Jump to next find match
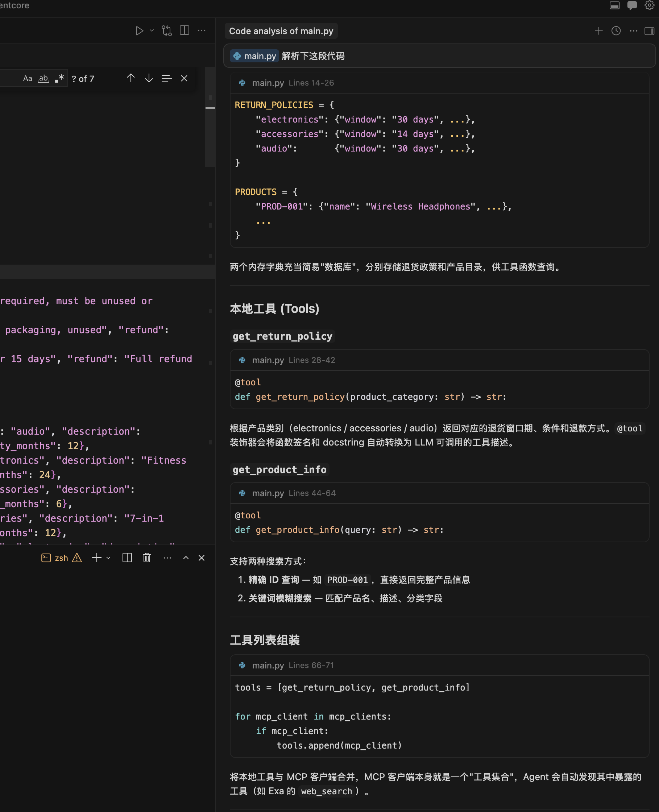 coord(149,79)
